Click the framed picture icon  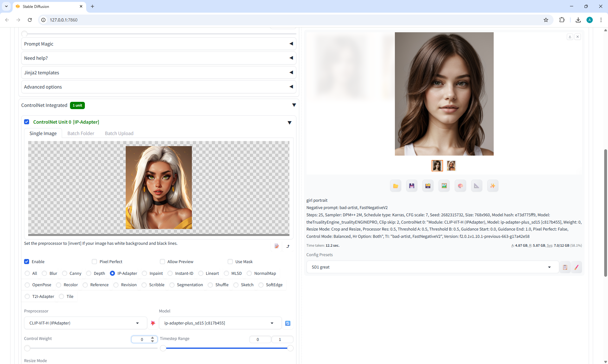444,186
